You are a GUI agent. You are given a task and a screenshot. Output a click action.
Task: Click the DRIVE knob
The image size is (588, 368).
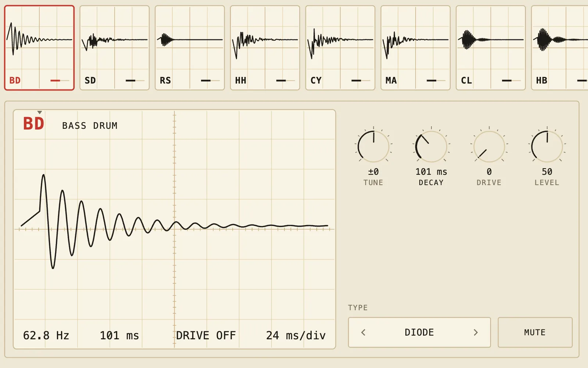[x=489, y=147]
